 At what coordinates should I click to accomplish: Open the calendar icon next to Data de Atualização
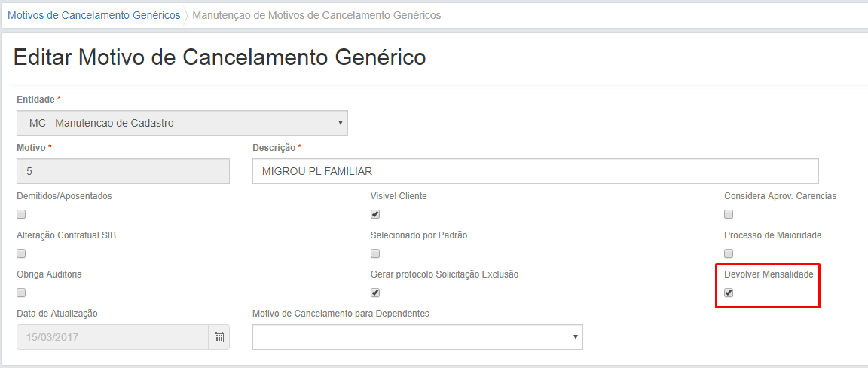(x=219, y=337)
